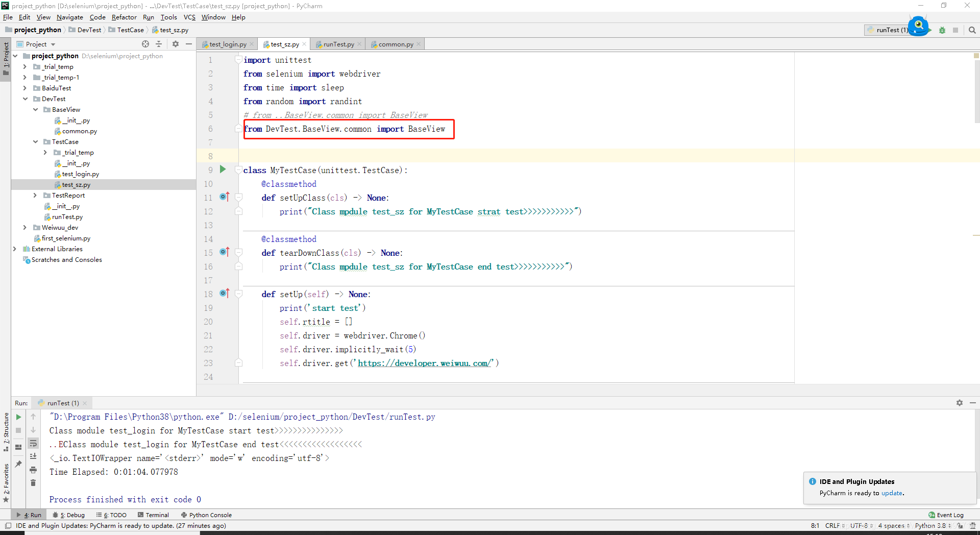
Task: Open the Terminal tool window
Action: tap(153, 515)
